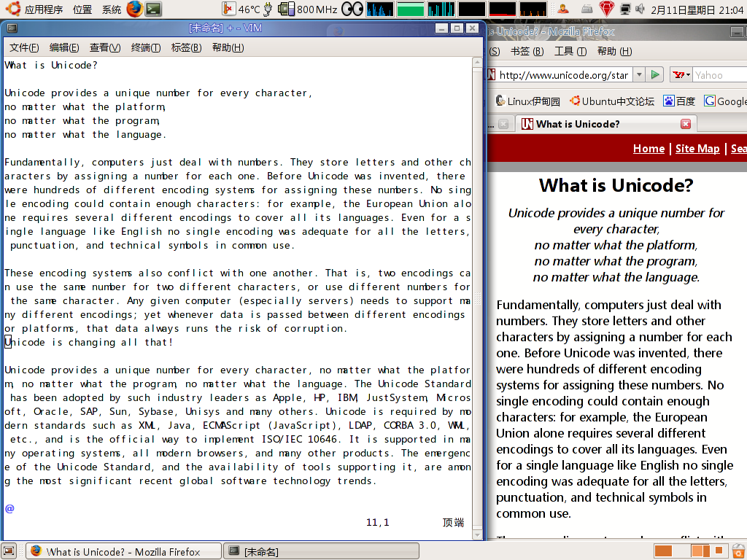The width and height of the screenshot is (747, 560).
Task: Open the trash icon in bottom panel
Action: pyautogui.click(x=738, y=551)
